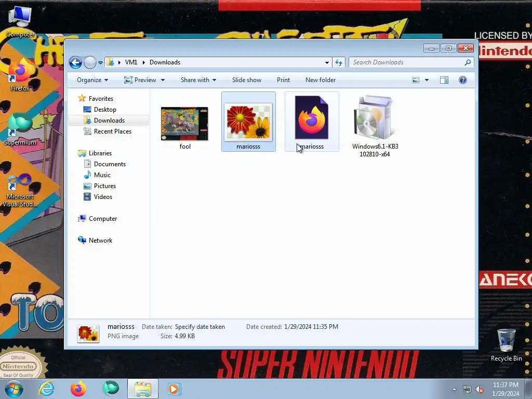Click the date created '1/29/2024 11:35 PM' value

pos(311,327)
